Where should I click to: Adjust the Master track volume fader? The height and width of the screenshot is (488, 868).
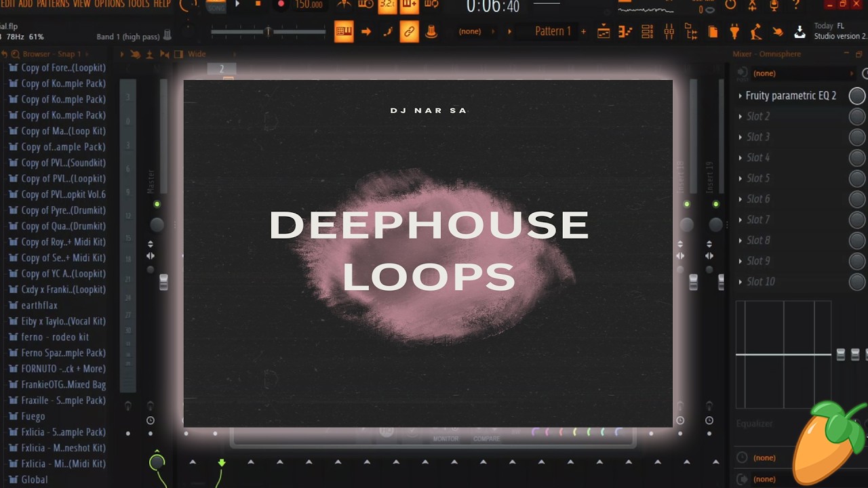(163, 282)
